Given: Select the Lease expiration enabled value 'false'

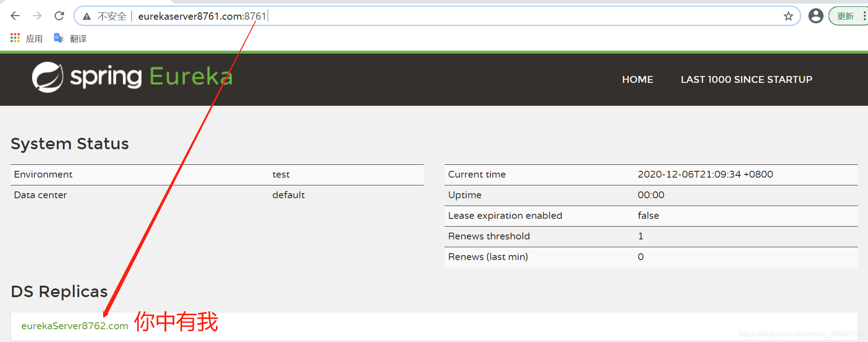Looking at the screenshot, I should pos(648,216).
